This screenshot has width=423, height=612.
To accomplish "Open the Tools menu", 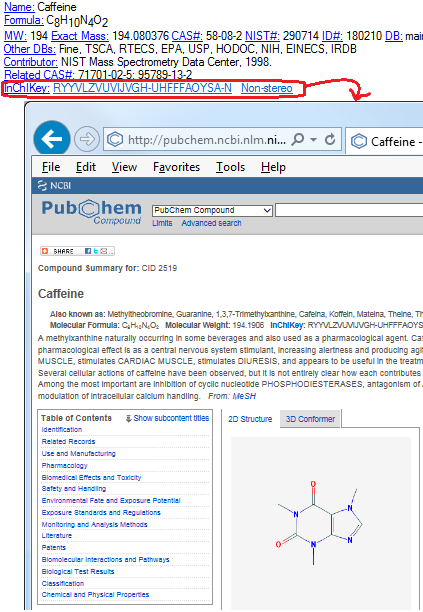I will point(230,167).
